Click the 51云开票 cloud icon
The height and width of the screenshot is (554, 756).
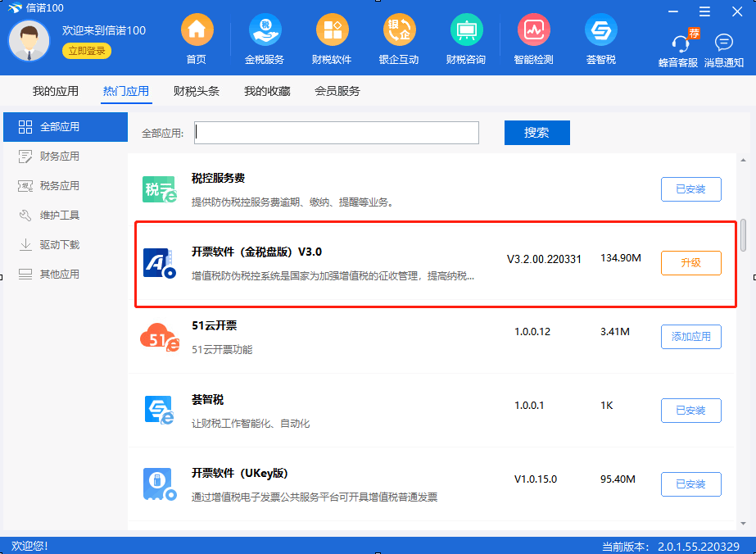[x=160, y=337]
